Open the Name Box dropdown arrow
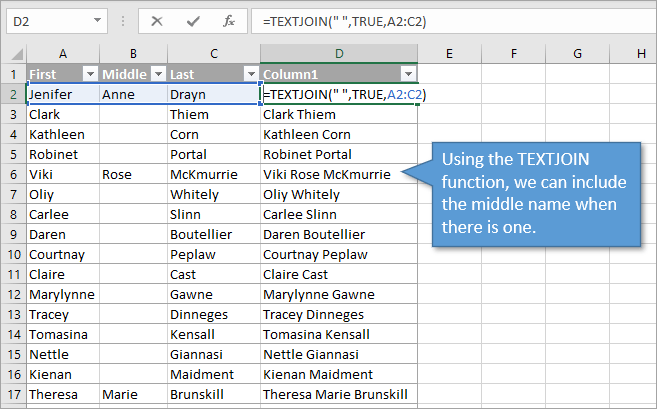 [97, 21]
